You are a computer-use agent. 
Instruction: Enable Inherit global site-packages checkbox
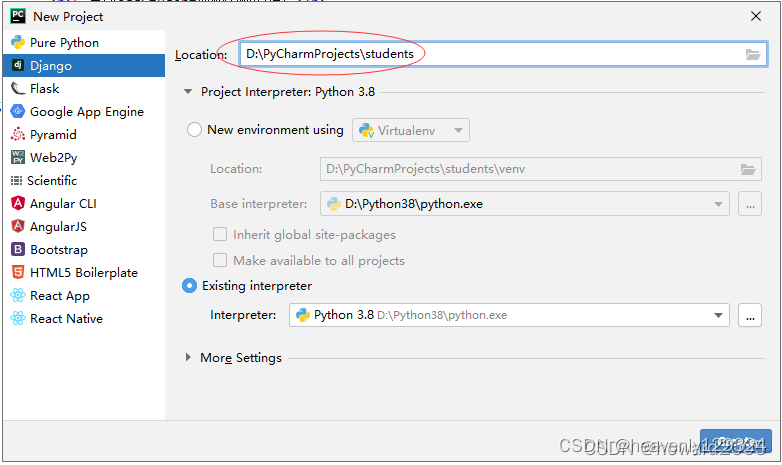point(220,234)
